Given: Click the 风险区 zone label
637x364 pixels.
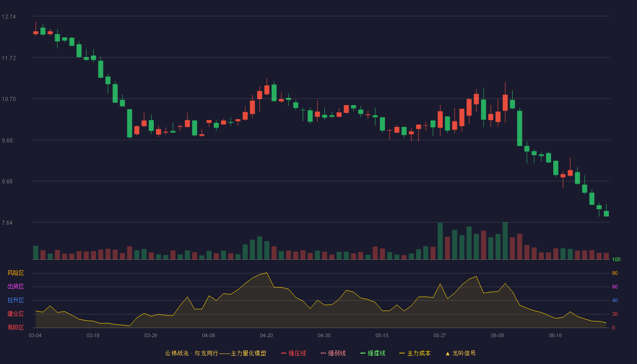Looking at the screenshot, I should click(x=15, y=273).
